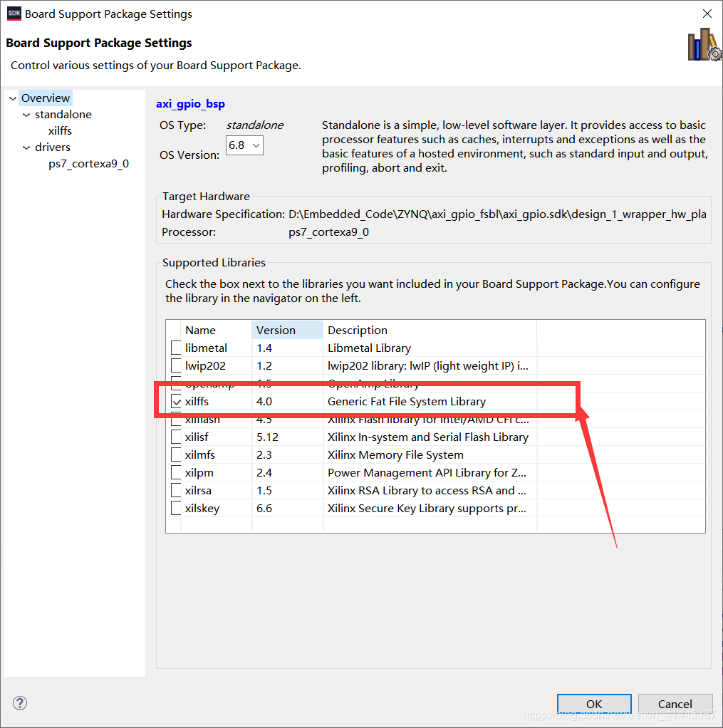Enable the xilisf library checkbox

pos(176,437)
